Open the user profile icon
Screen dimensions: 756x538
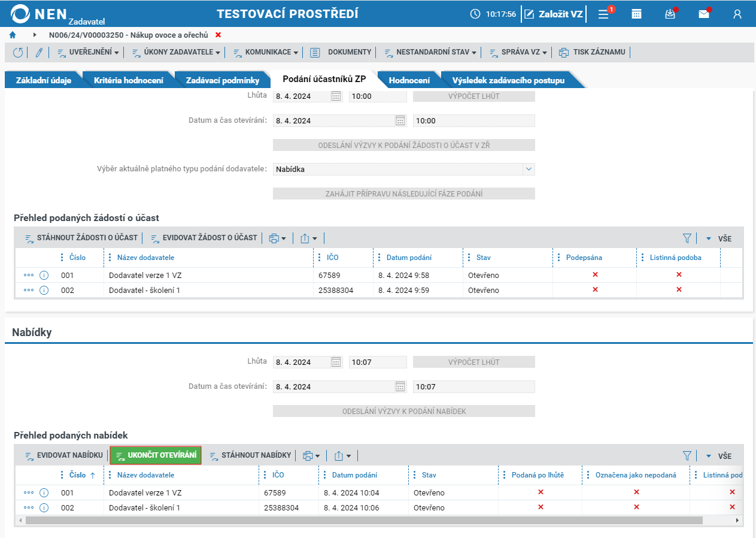737,14
